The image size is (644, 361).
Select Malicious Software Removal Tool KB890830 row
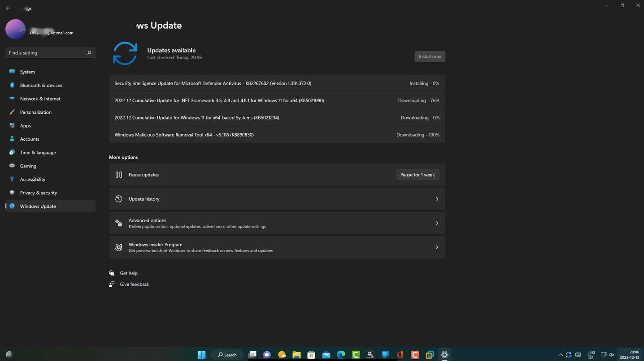click(277, 134)
